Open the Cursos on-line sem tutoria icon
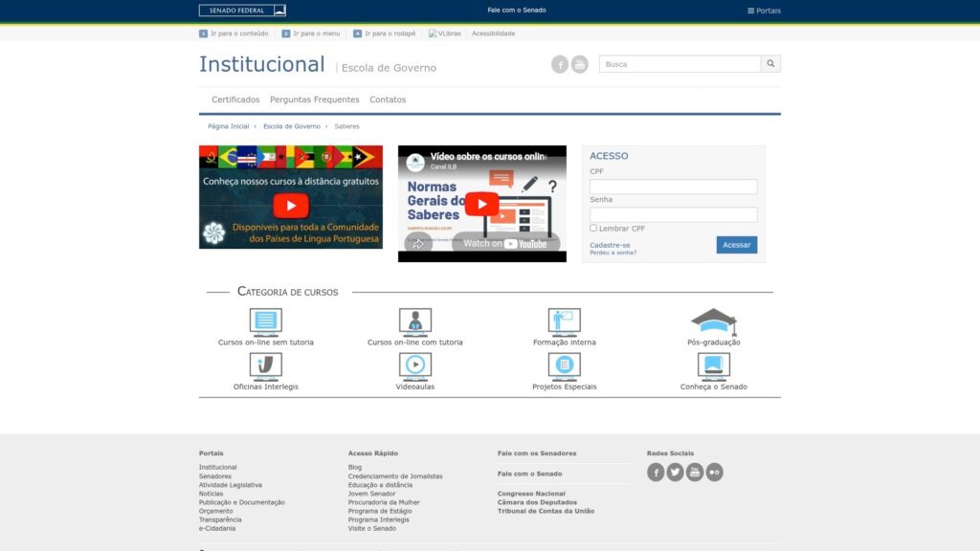 265,321
